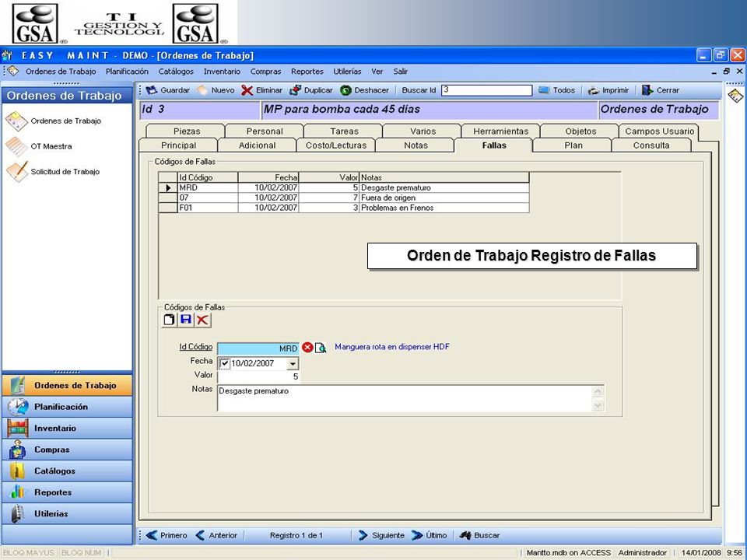Image resolution: width=747 pixels, height=560 pixels.
Task: Switch to the Piezas tab
Action: tap(187, 131)
